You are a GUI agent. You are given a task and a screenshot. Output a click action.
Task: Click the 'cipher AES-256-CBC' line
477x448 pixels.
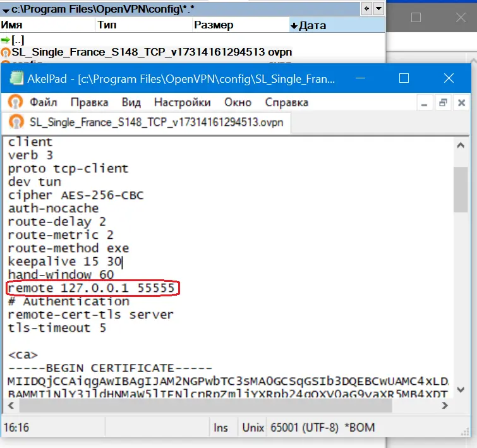75,195
